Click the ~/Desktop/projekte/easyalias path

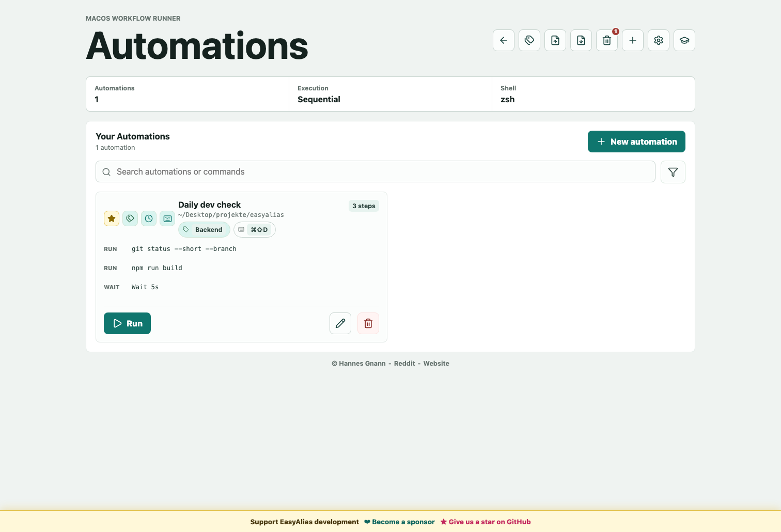point(231,215)
